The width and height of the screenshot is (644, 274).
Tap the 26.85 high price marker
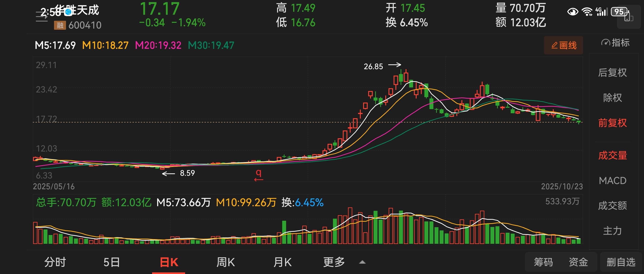point(373,66)
